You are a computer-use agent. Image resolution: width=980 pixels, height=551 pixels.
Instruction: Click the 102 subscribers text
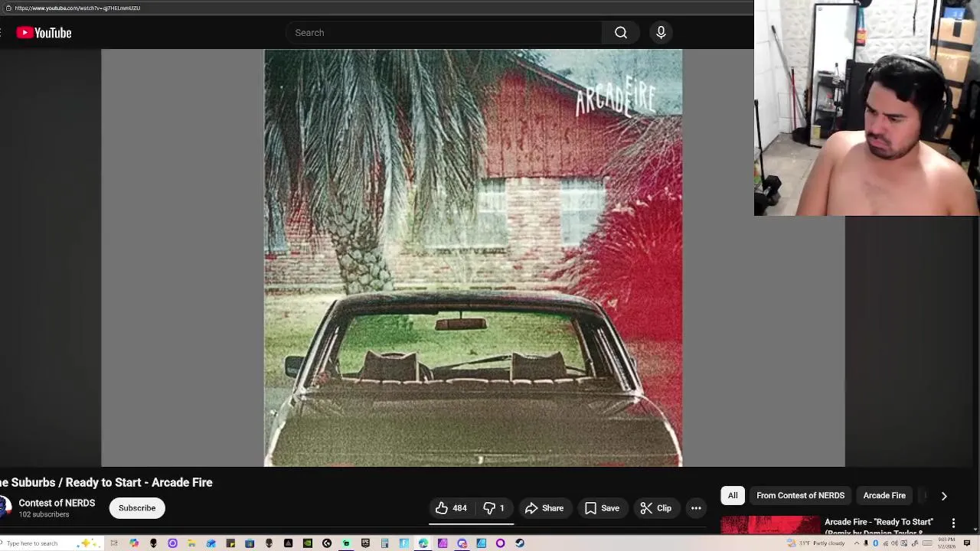44,515
